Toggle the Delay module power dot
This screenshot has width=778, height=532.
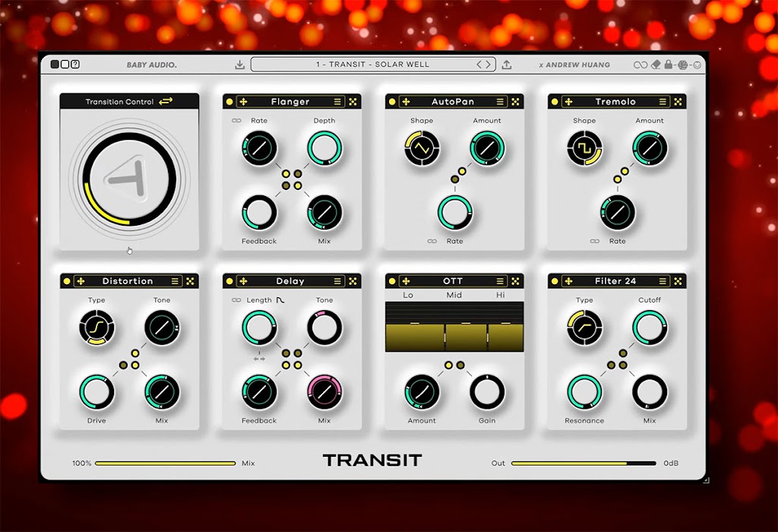[x=229, y=281]
